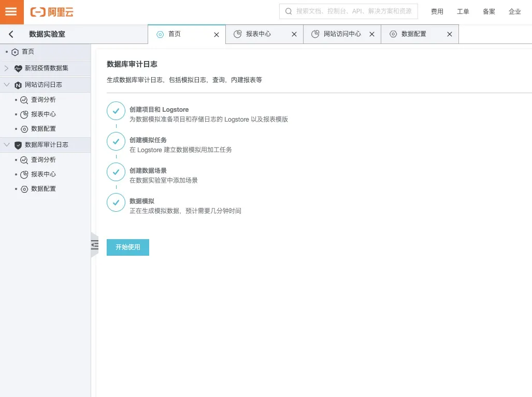This screenshot has width=532, height=397.
Task: Open the 工单 top menu
Action: pyautogui.click(x=463, y=11)
